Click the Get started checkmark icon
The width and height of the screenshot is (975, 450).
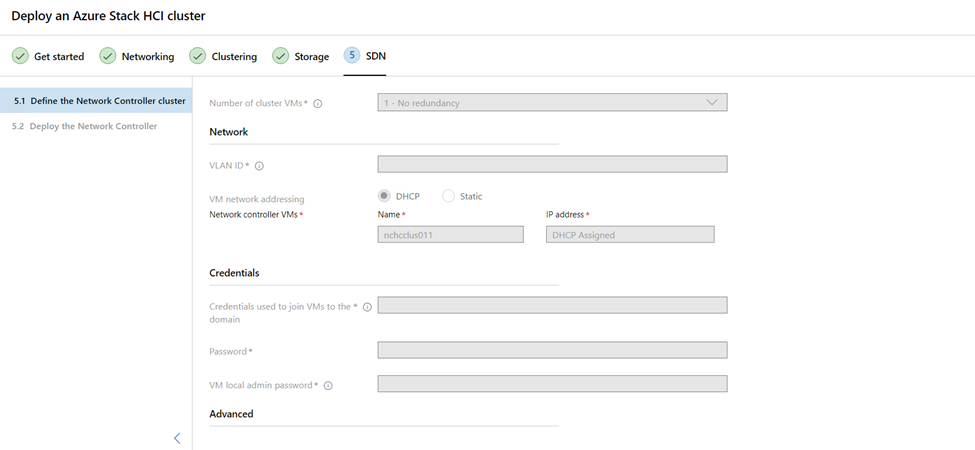click(20, 56)
